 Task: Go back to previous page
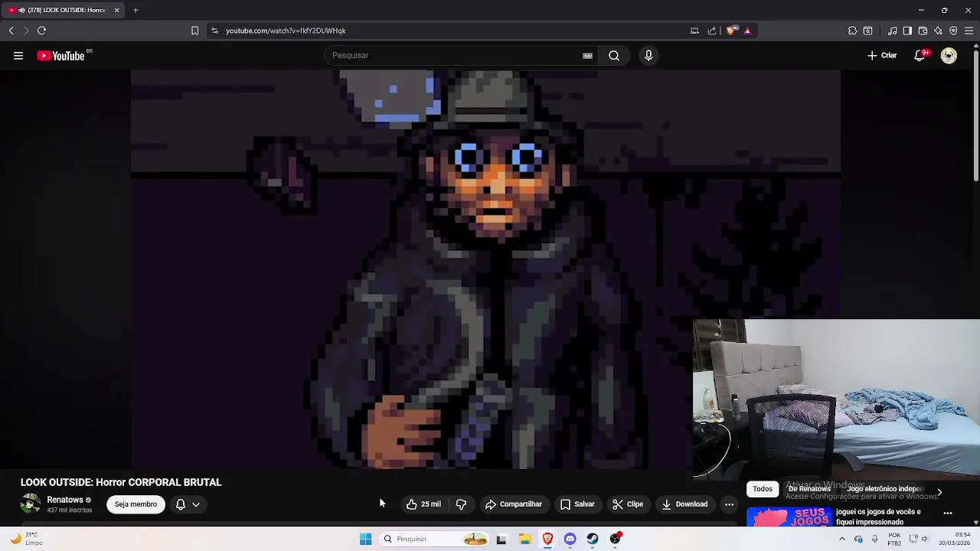tap(11, 31)
